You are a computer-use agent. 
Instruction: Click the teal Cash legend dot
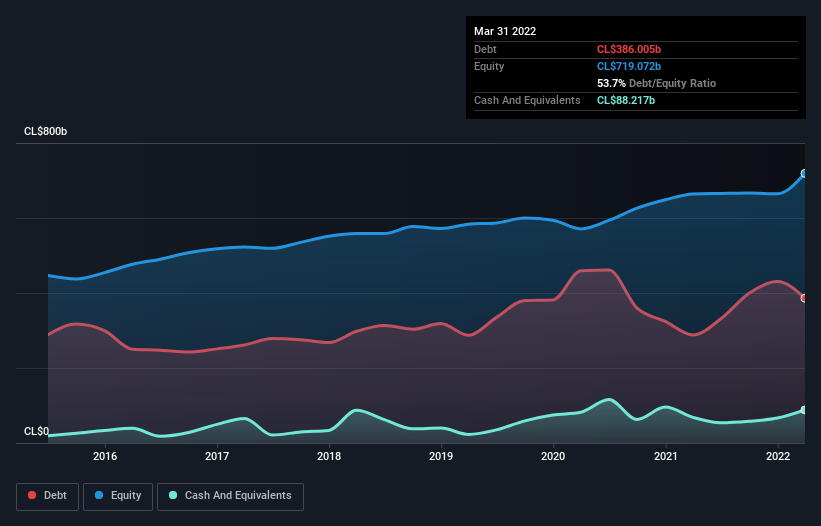(x=173, y=495)
